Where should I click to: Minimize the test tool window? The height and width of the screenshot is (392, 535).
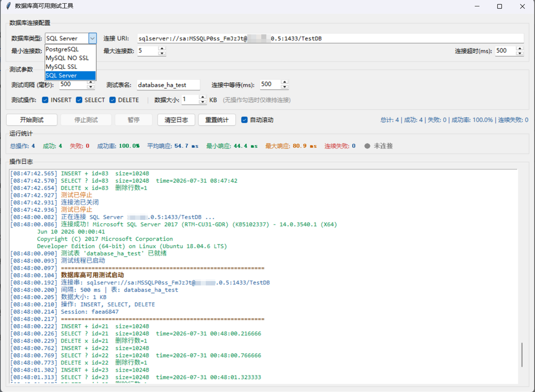point(477,6)
